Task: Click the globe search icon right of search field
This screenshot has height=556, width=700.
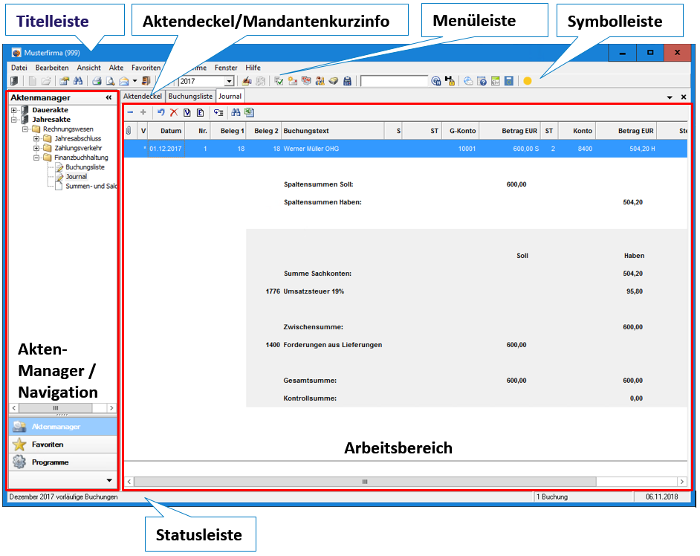Action: pos(436,81)
